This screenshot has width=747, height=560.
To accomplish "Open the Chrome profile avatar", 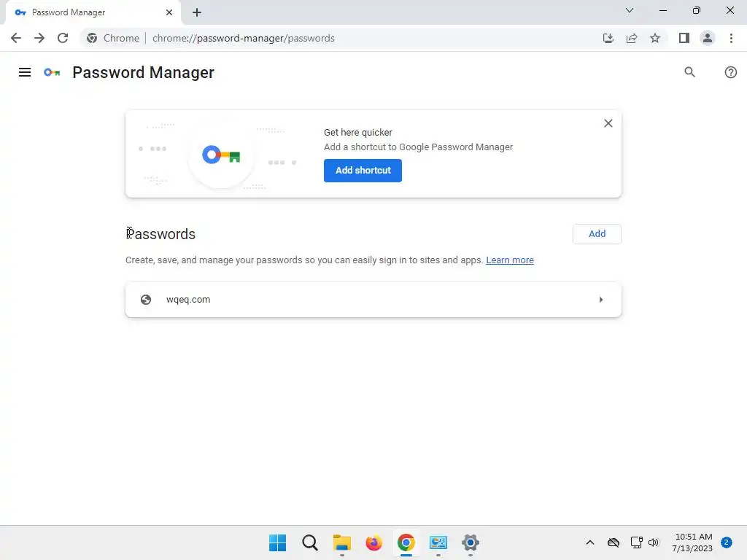I will coord(708,38).
